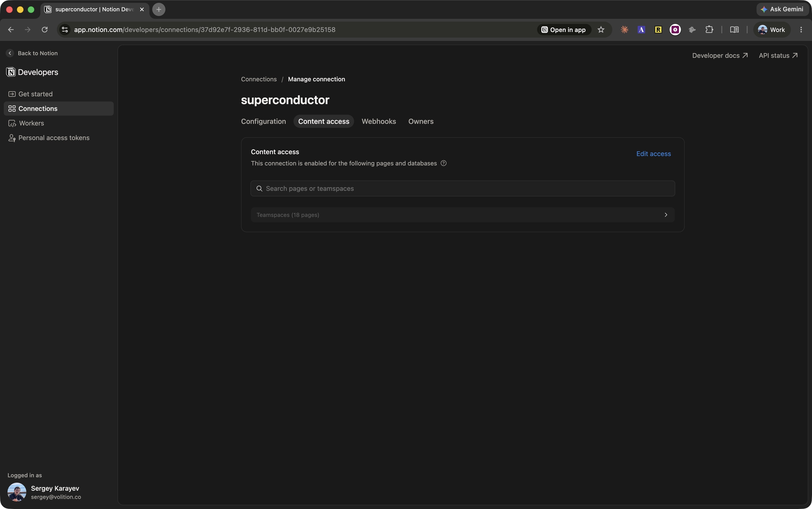
Task: Open the blue A extension icon
Action: point(641,30)
